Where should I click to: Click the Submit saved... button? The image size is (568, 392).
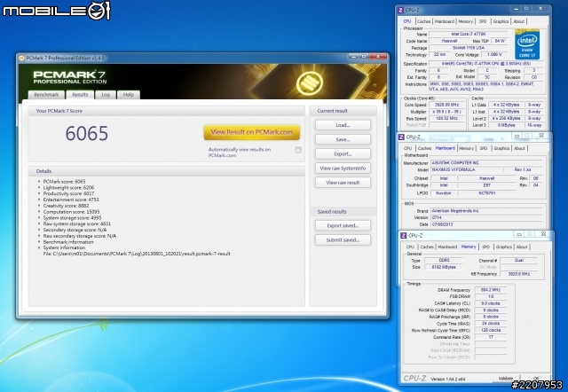[343, 240]
